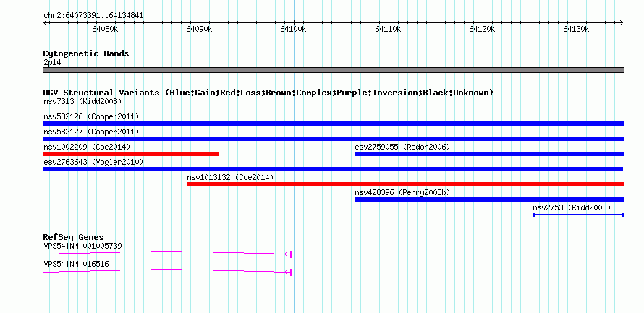This screenshot has width=644, height=313.
Task: Select the nsv428396 (Perry2008b) blue bar
Action: click(x=490, y=200)
